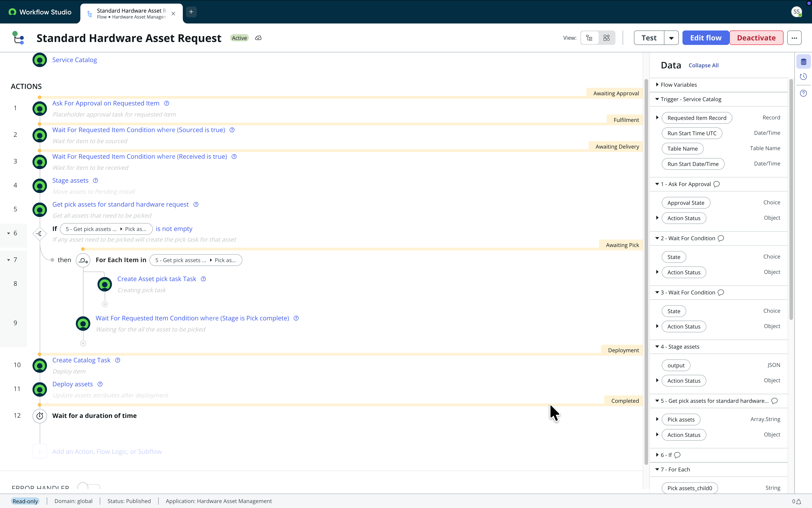812x508 pixels.
Task: Collapse the 1 - Ask For Approval section
Action: 657,184
